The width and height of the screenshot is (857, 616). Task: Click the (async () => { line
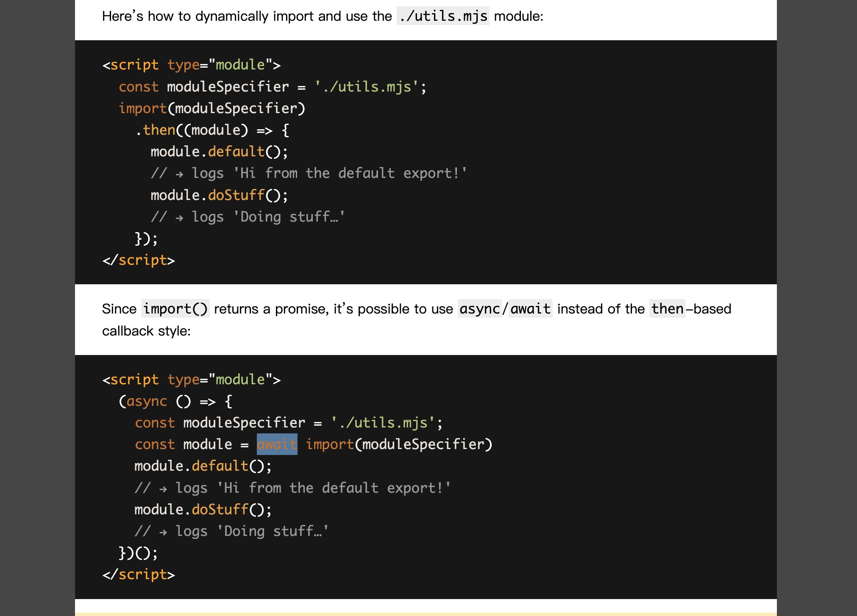(x=175, y=401)
